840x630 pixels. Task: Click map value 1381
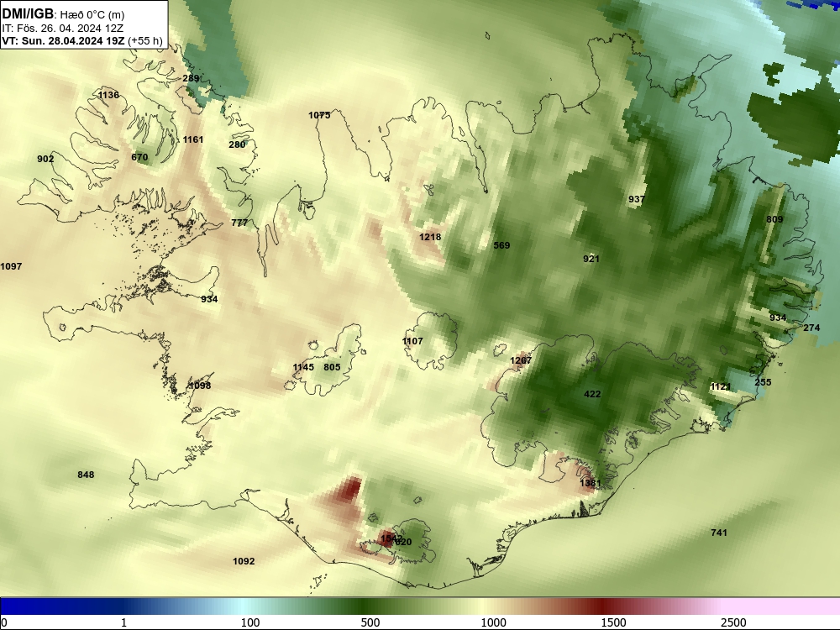591,483
